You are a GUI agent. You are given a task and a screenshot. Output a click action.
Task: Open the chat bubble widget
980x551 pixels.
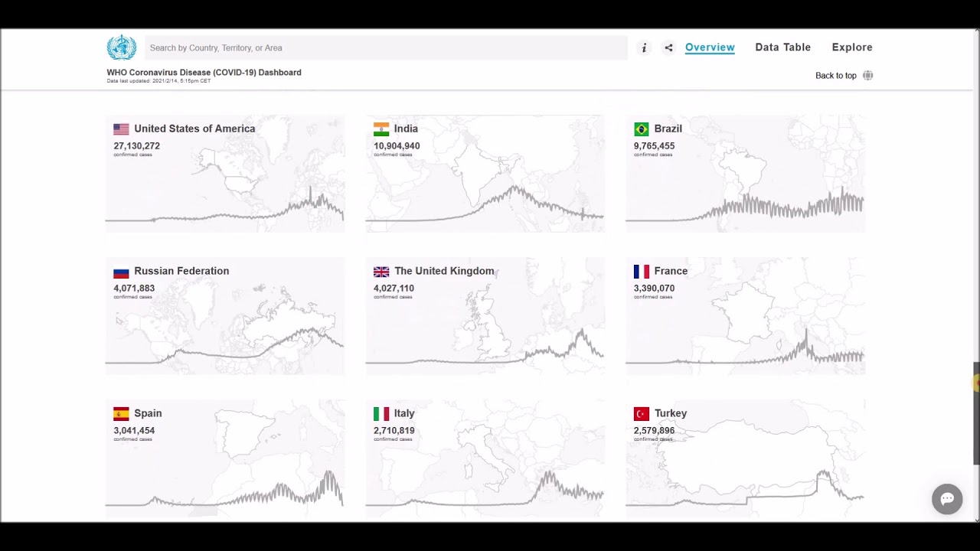(x=947, y=499)
